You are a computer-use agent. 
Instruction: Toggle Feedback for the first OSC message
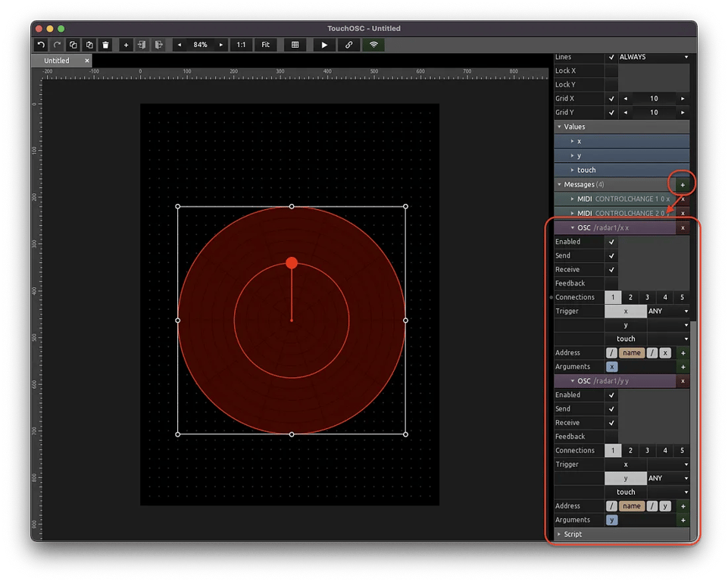[611, 283]
